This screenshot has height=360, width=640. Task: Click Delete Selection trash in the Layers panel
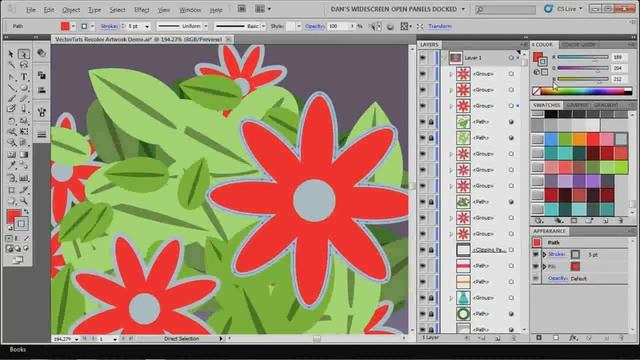(x=514, y=338)
